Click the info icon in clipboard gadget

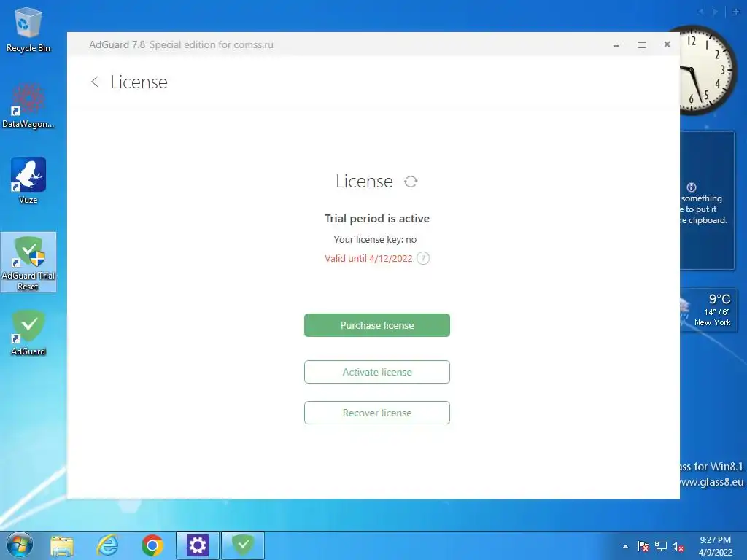point(692,187)
